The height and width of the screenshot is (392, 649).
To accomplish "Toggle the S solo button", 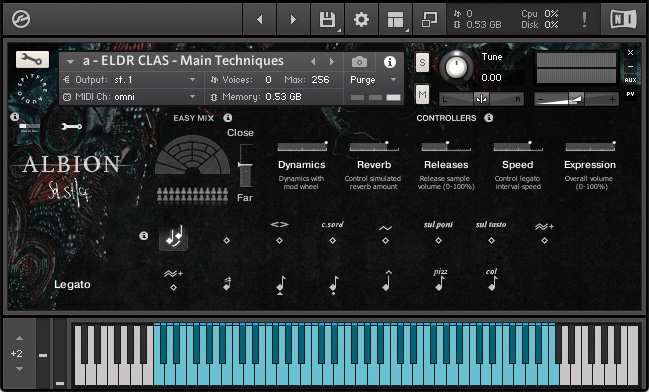I will coord(422,63).
